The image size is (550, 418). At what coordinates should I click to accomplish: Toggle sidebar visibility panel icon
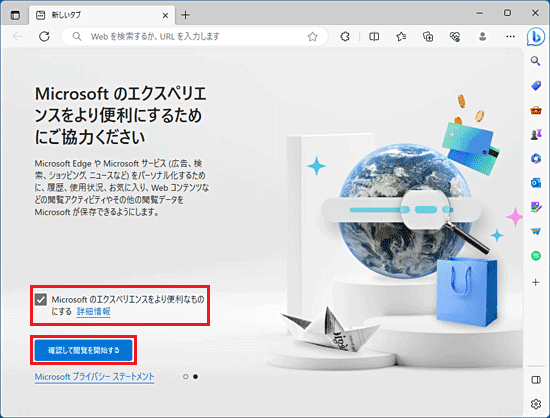536,380
